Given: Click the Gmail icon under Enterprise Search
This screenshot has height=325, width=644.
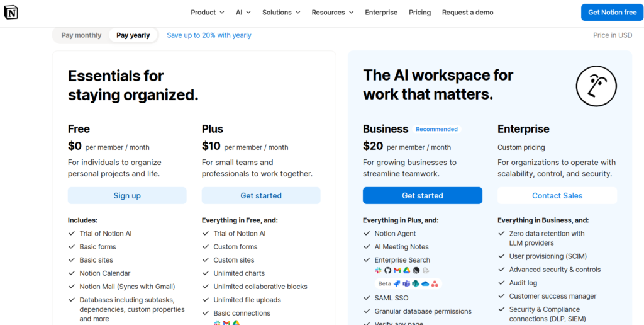Looking at the screenshot, I should (x=397, y=270).
